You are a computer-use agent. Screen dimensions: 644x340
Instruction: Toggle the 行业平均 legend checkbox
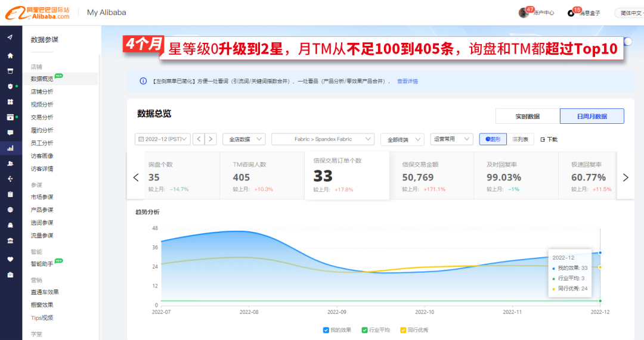coord(365,330)
